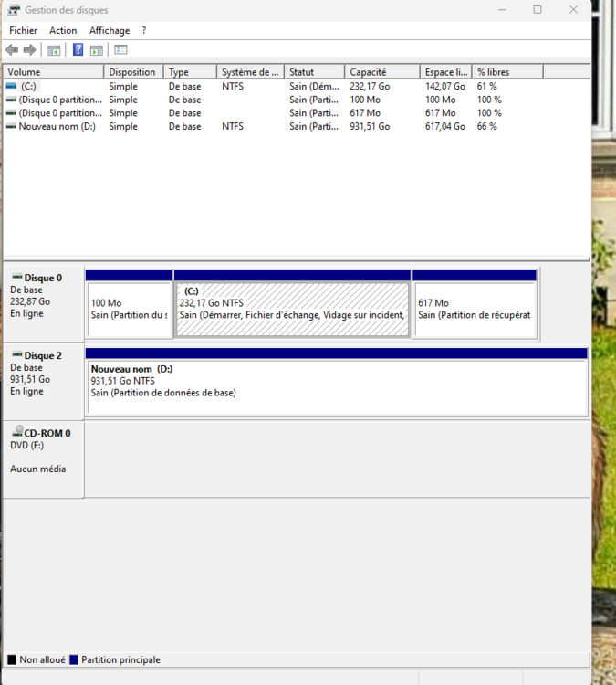Click the Back arrow toolbar icon
Screen dimensions: 616x685
tap(12, 49)
